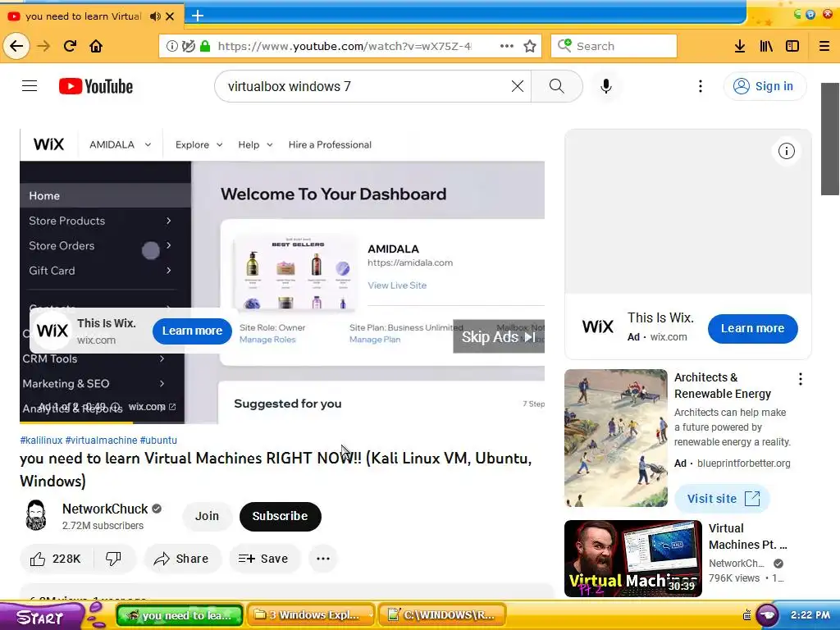The width and height of the screenshot is (840, 630).
Task: Open NetworkChuck channel avatar
Action: coord(36,515)
